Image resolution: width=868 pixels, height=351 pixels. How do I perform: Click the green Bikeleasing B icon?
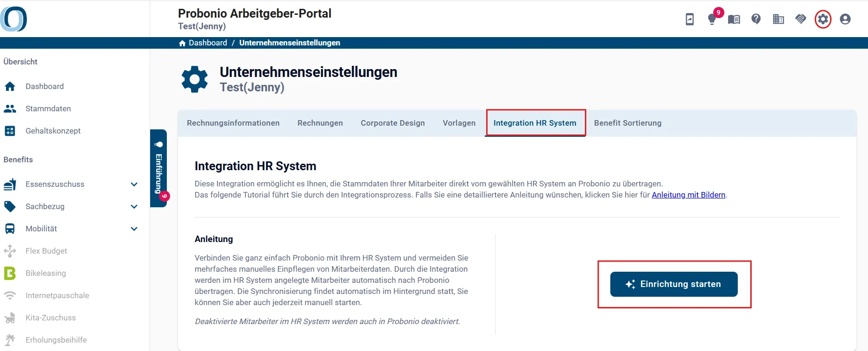10,273
